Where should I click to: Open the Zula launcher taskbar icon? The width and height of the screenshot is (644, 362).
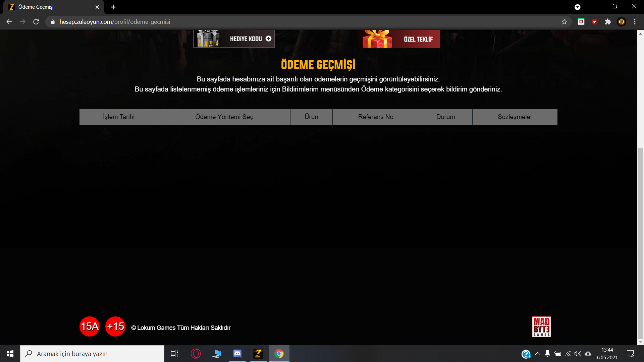tap(258, 354)
